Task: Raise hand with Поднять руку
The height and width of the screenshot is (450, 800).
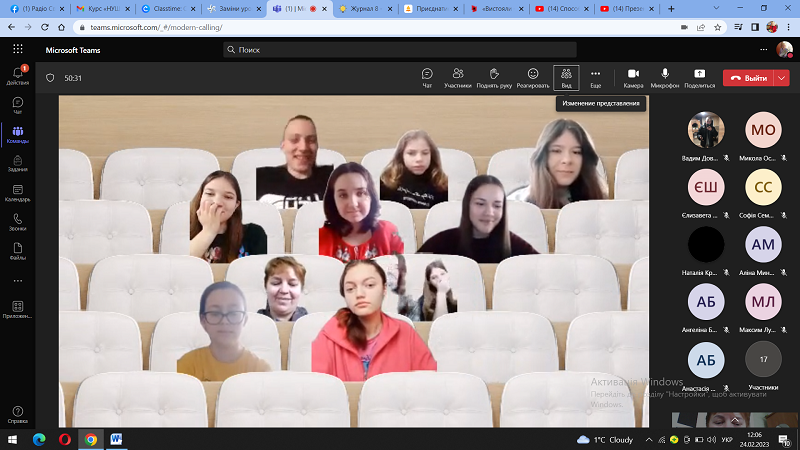Action: pyautogui.click(x=494, y=77)
